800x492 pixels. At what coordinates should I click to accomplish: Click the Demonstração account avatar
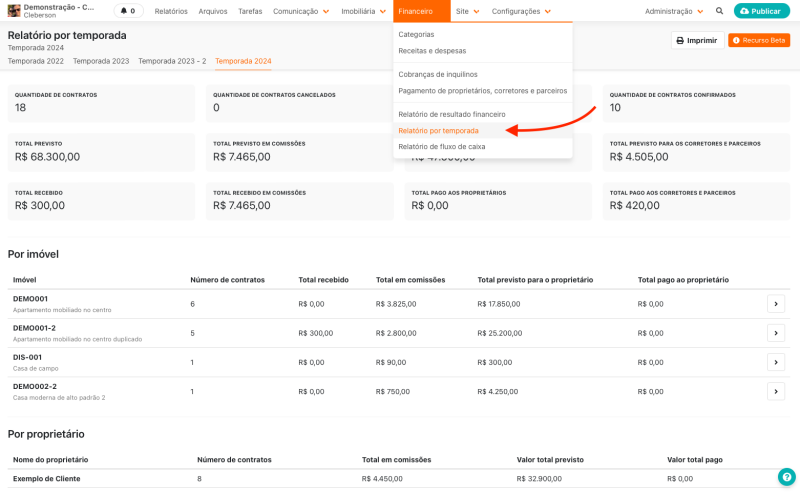coord(14,11)
